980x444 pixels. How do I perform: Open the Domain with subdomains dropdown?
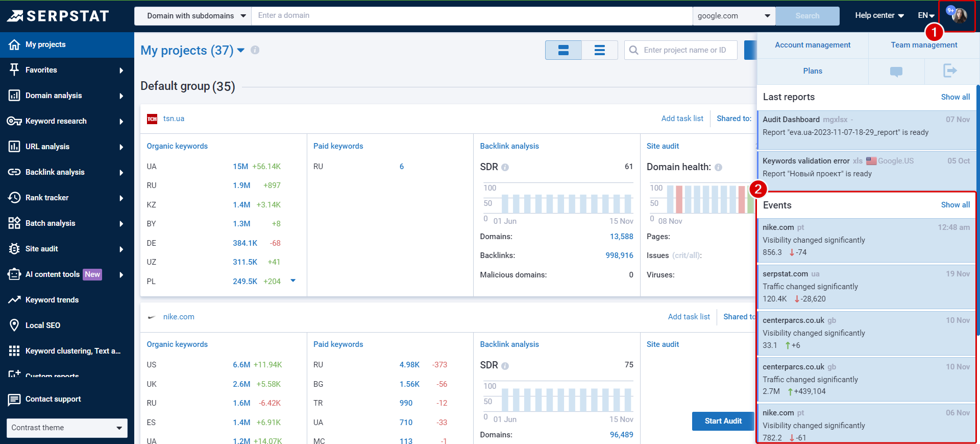(193, 16)
